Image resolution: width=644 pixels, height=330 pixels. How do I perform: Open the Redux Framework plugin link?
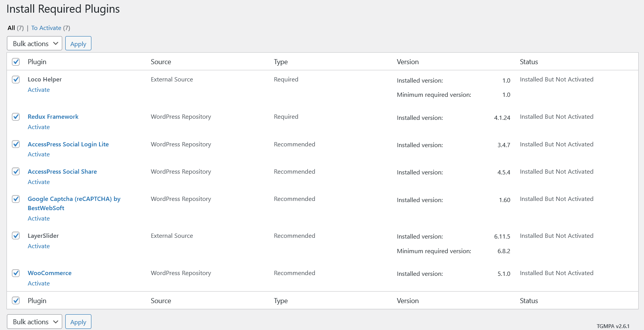pos(53,117)
